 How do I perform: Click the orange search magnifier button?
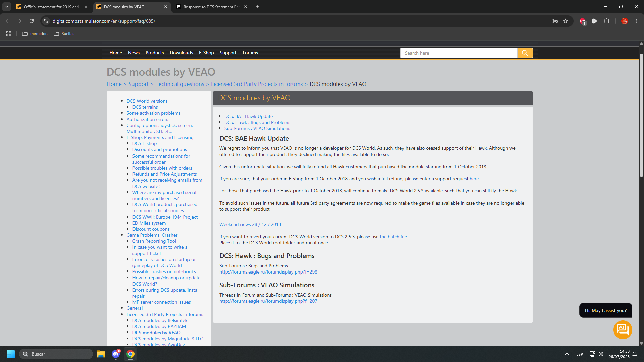click(525, 53)
